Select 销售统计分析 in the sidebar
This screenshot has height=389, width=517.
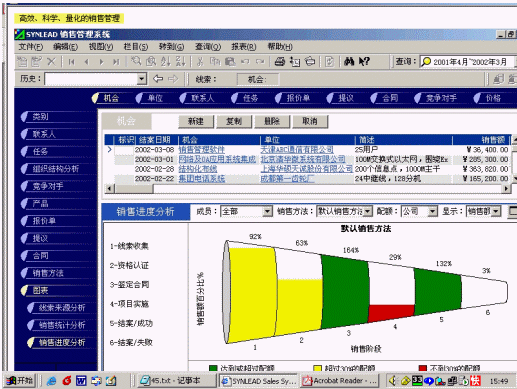coord(62,325)
